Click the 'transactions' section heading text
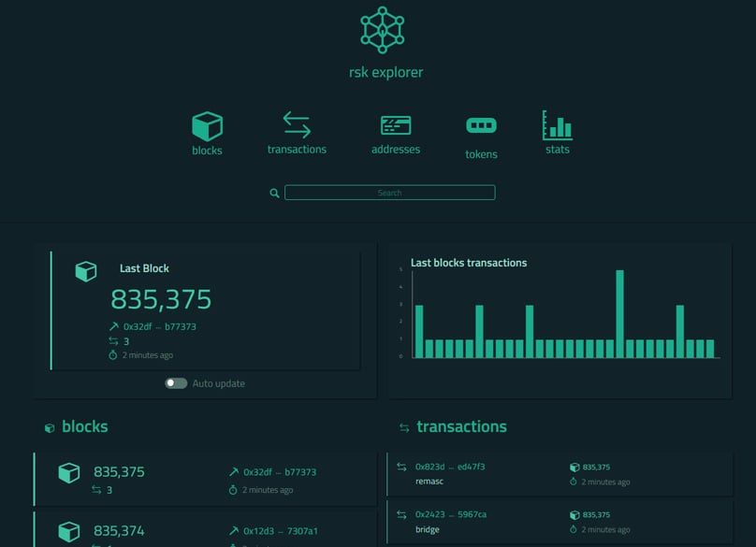The width and height of the screenshot is (756, 547). tap(462, 426)
